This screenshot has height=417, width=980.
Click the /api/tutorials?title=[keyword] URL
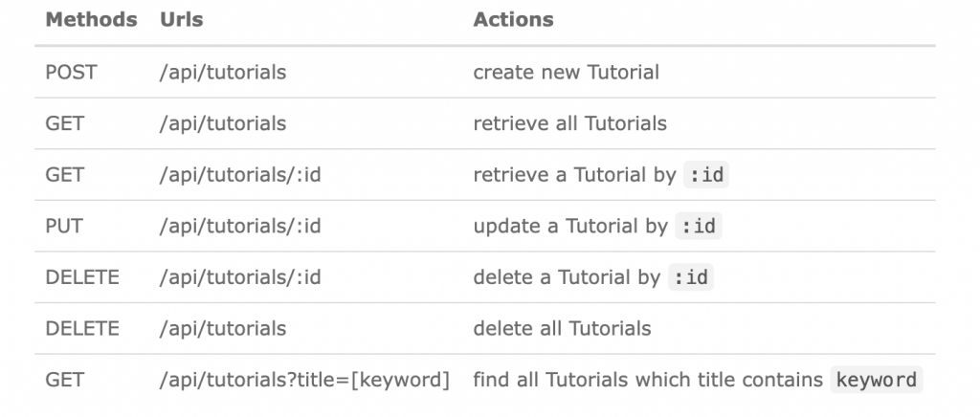[x=304, y=380]
